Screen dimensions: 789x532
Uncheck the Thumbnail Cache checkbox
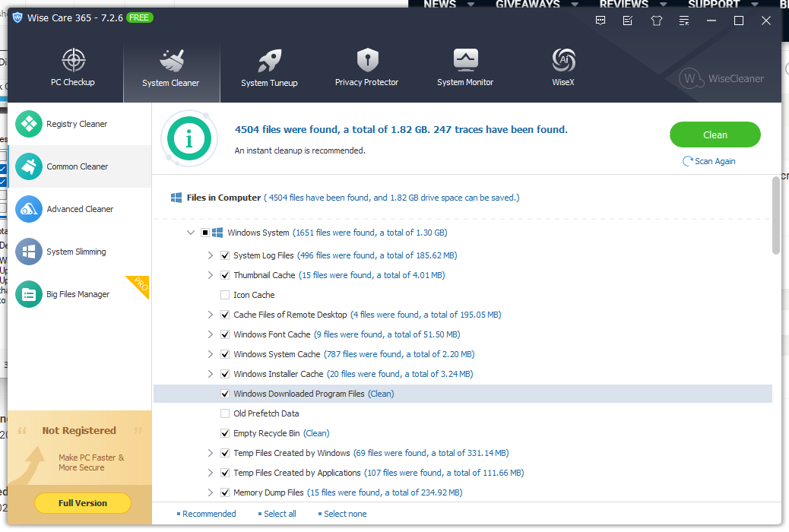click(225, 275)
